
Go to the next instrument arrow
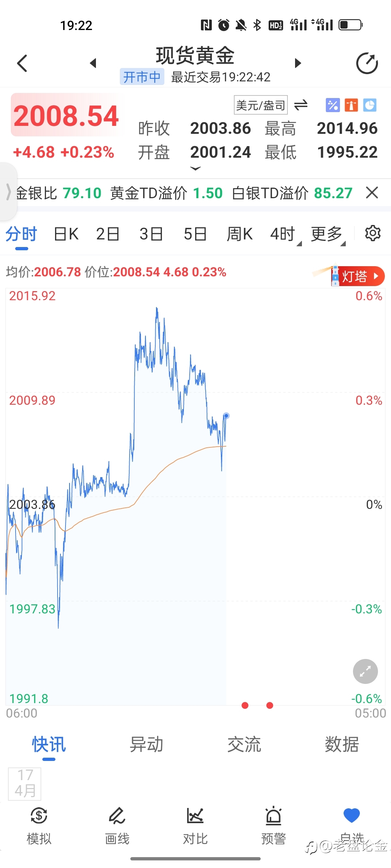click(298, 63)
